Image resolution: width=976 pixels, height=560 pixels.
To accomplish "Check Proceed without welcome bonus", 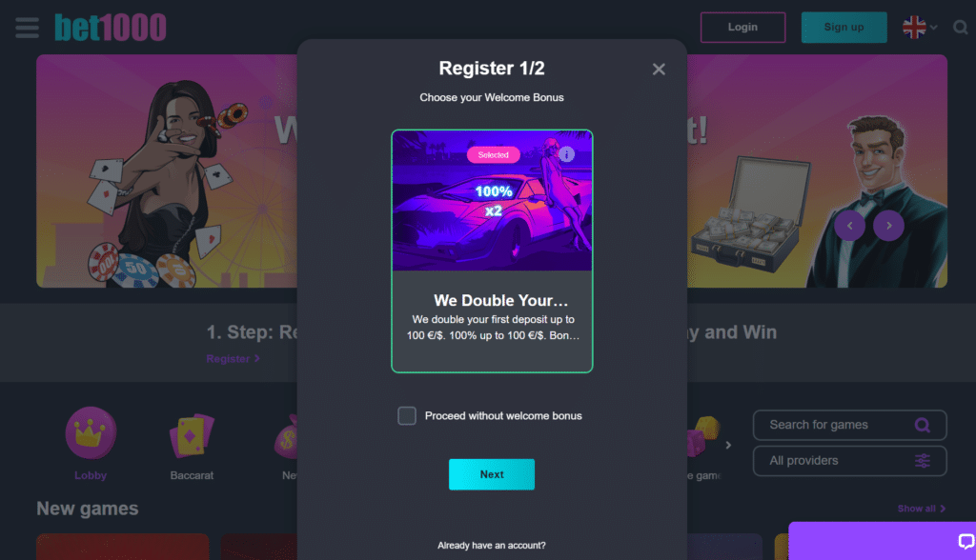I will 407,415.
